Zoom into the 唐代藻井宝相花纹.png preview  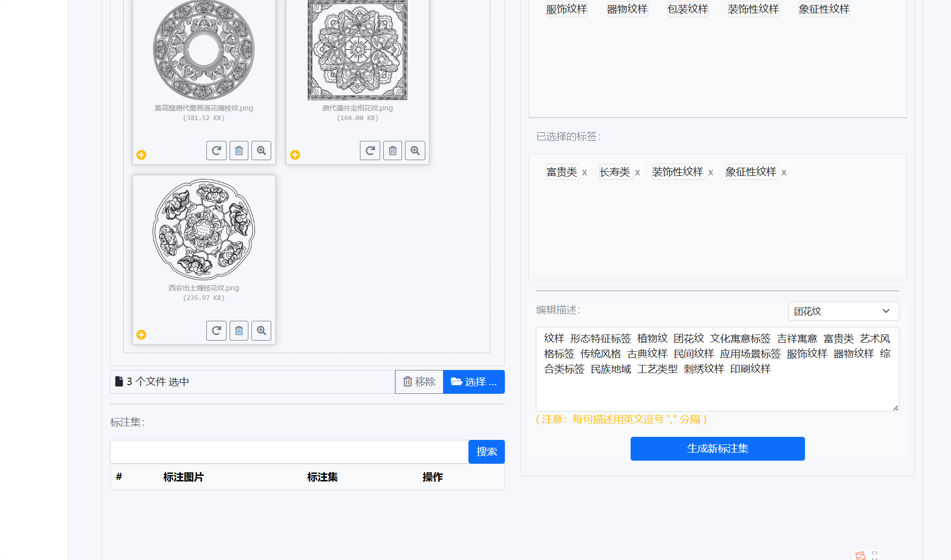point(415,151)
